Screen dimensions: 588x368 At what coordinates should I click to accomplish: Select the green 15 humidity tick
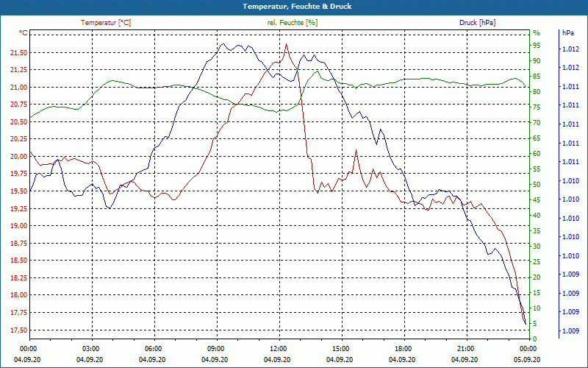click(x=537, y=292)
